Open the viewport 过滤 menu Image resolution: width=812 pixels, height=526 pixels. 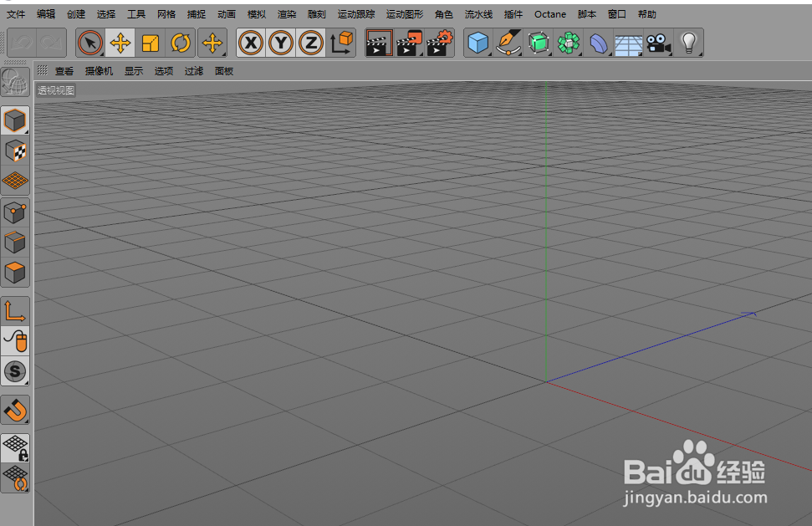coord(194,71)
